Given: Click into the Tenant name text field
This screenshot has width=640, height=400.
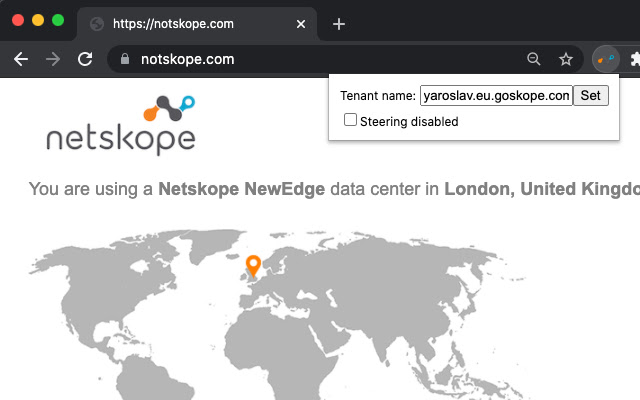Looking at the screenshot, I should click(x=496, y=96).
